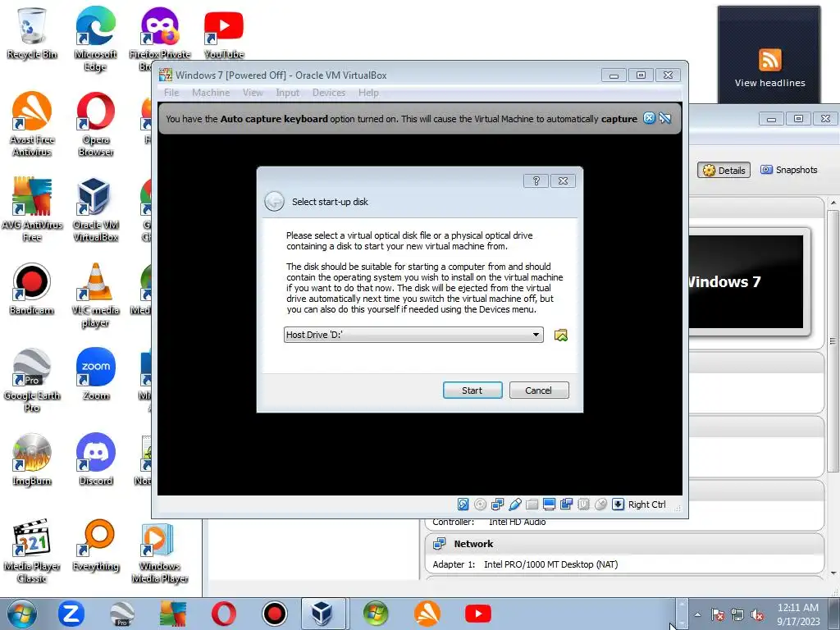Select the Discord desktop shortcut
The width and height of the screenshot is (840, 630).
coord(95,459)
